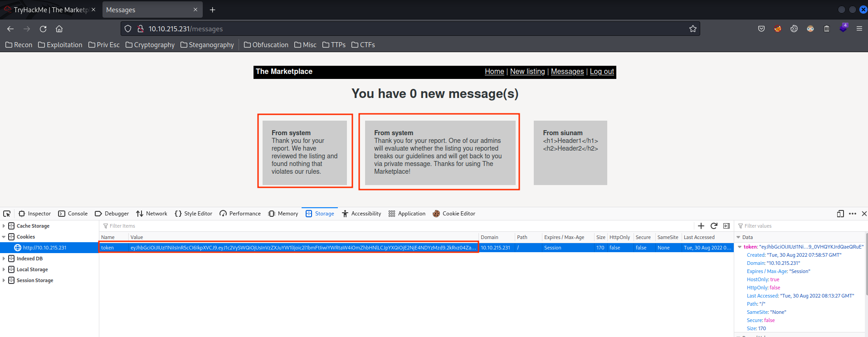This screenshot has width=868, height=337.
Task: Click the shield tracking protection icon
Action: pos(128,29)
